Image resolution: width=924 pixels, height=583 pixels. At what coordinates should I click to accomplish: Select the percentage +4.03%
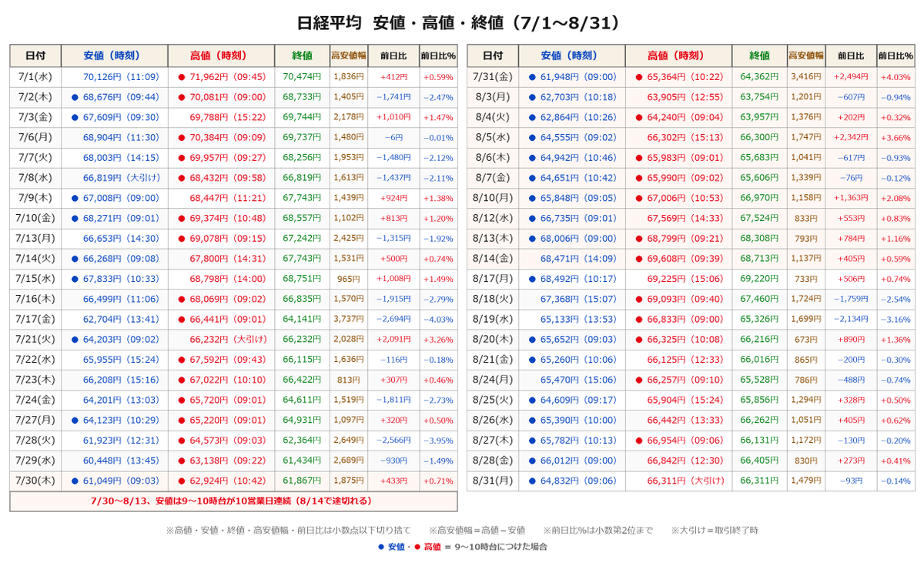(x=896, y=77)
